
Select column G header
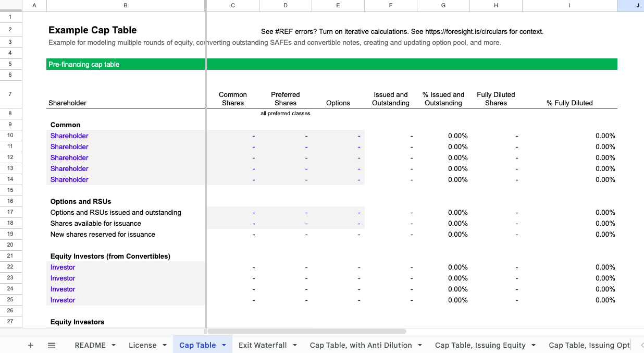(443, 5)
